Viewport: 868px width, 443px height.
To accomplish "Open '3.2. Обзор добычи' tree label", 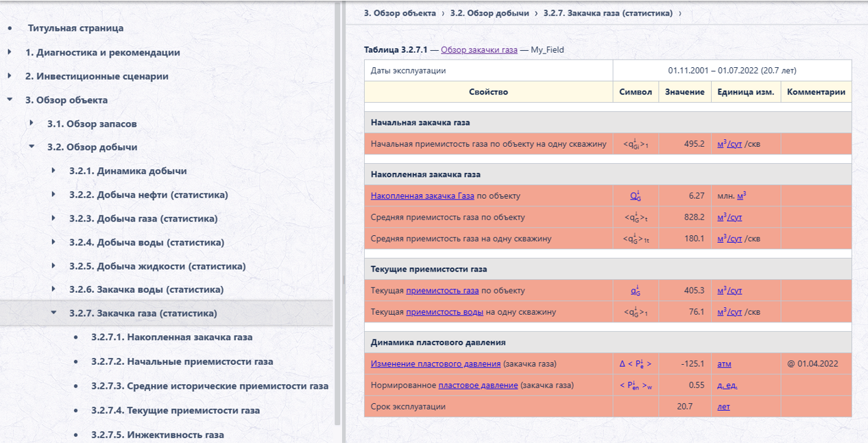I will pyautogui.click(x=92, y=147).
